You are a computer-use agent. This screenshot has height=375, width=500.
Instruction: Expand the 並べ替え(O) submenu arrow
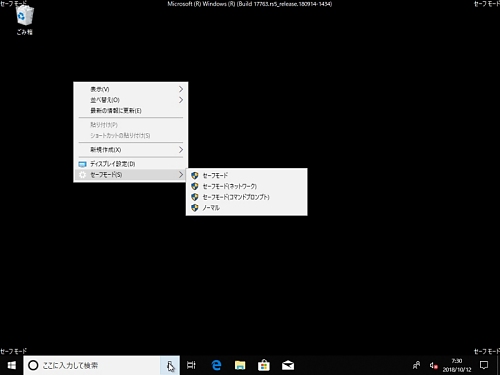181,100
